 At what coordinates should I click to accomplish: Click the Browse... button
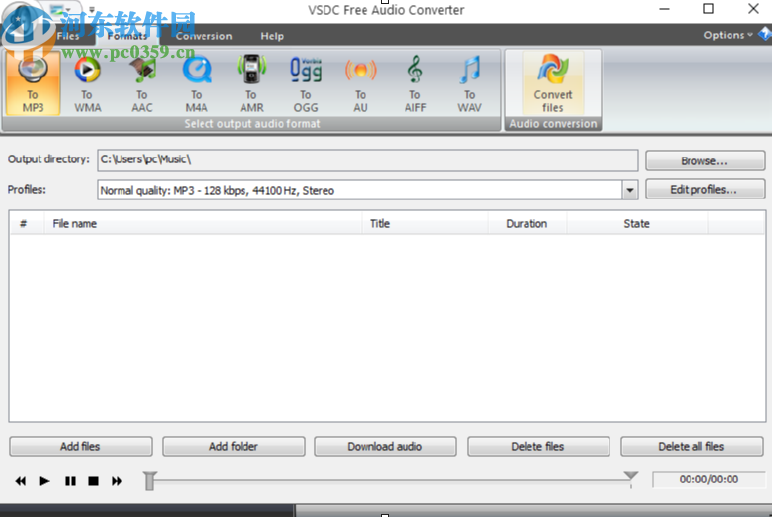pos(705,161)
